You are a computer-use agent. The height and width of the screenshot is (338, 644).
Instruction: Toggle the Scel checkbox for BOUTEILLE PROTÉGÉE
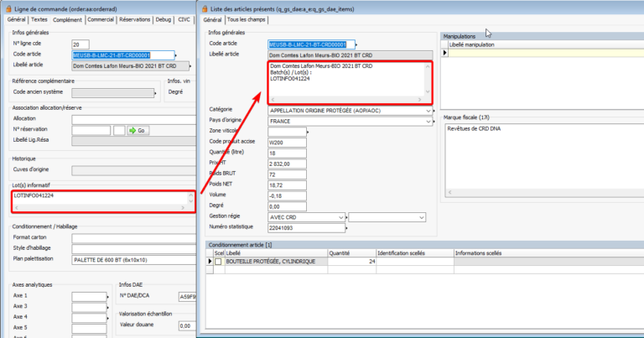tap(218, 262)
